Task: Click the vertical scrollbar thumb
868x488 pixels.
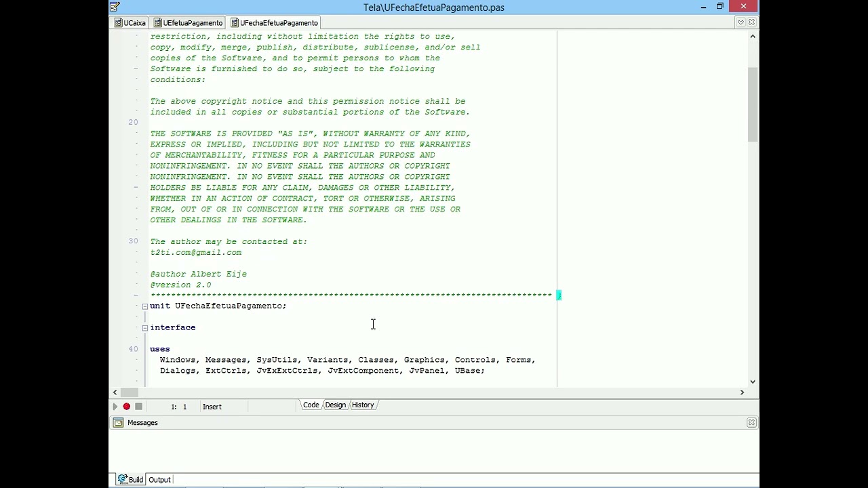Action: coord(753,104)
